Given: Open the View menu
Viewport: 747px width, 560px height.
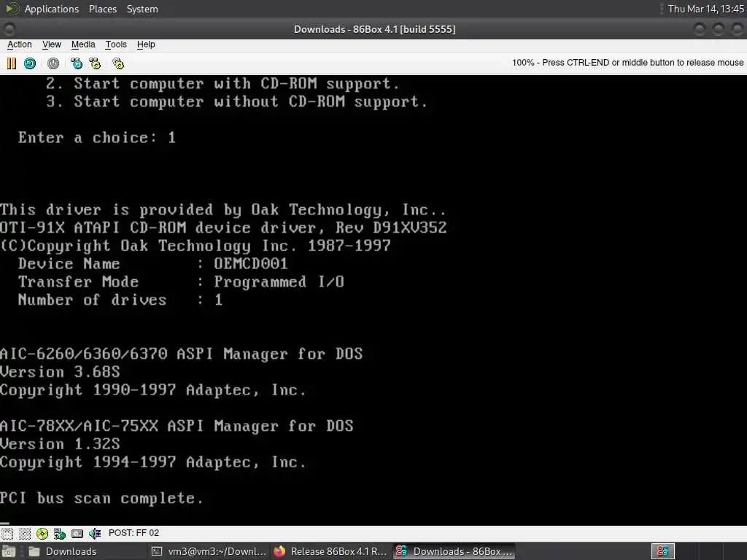Looking at the screenshot, I should click(52, 44).
